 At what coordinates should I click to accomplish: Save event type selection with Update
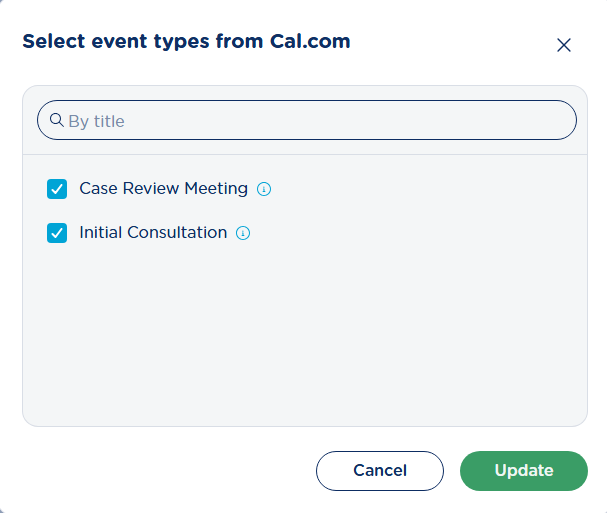(523, 471)
